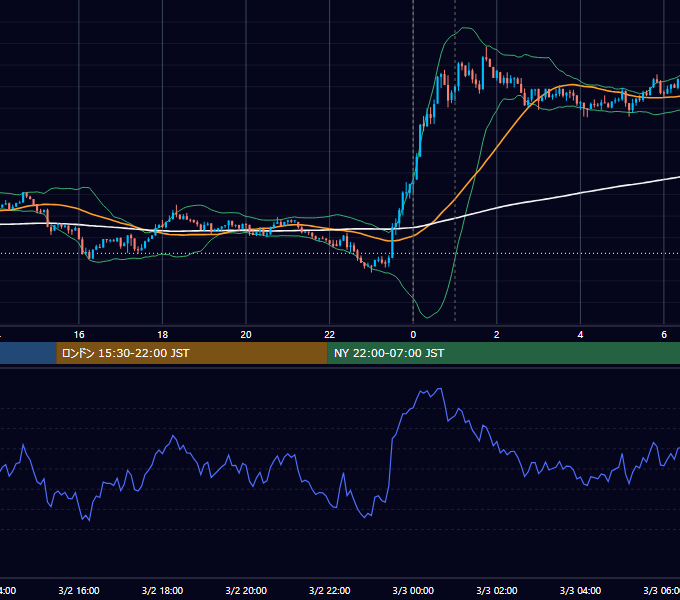Click the oscillator peak near 3/3 00:00
Image resolution: width=680 pixels, height=600 pixels.
pos(440,389)
